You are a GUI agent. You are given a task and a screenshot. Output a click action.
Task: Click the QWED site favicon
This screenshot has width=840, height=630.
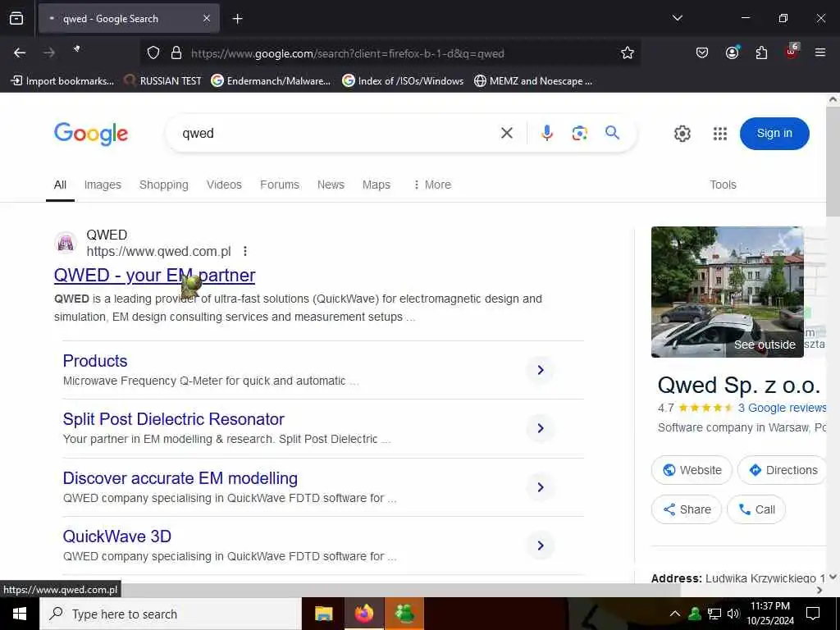pos(66,243)
